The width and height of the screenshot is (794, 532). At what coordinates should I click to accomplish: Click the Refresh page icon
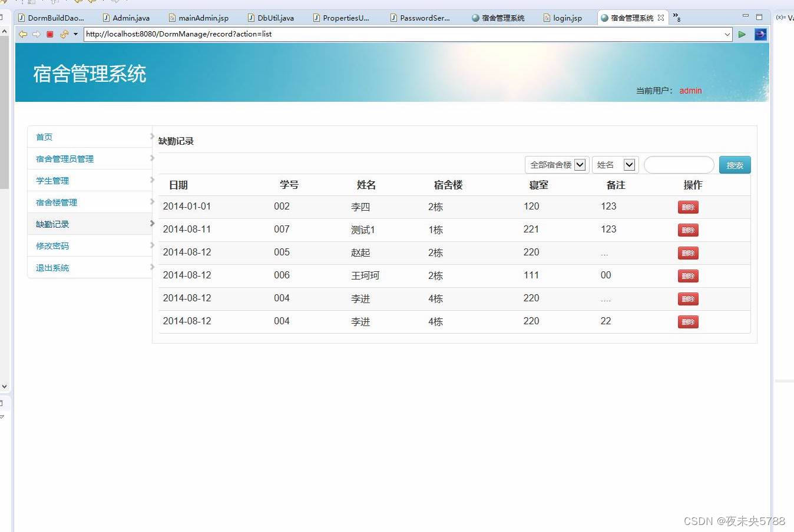point(64,34)
